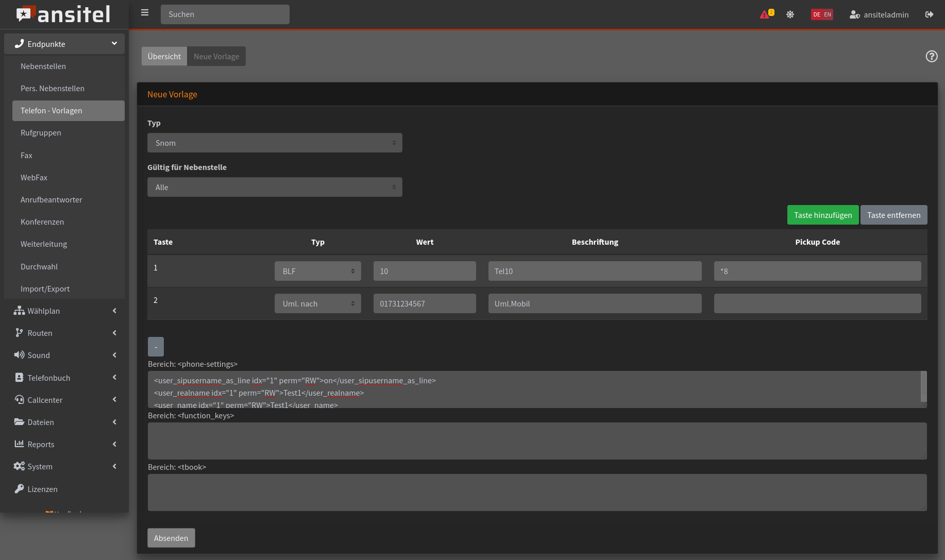Click the ansiteladmin user icon
Screen dimensions: 945x560
pyautogui.click(x=854, y=14)
